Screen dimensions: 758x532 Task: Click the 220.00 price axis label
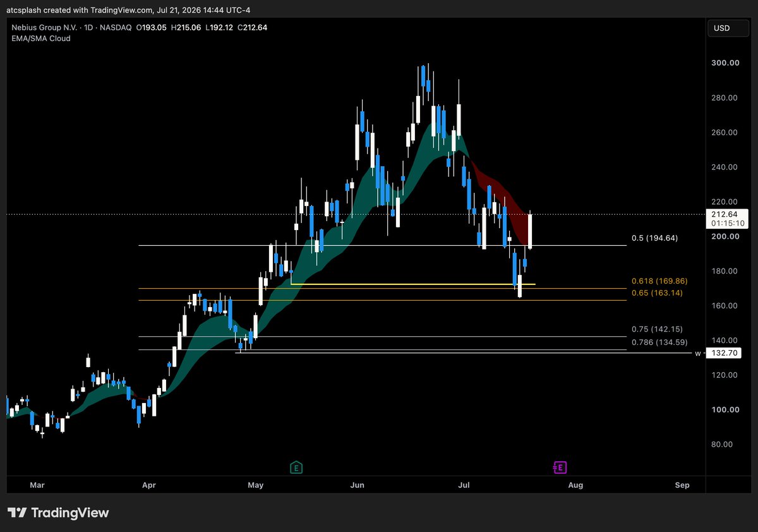725,202
